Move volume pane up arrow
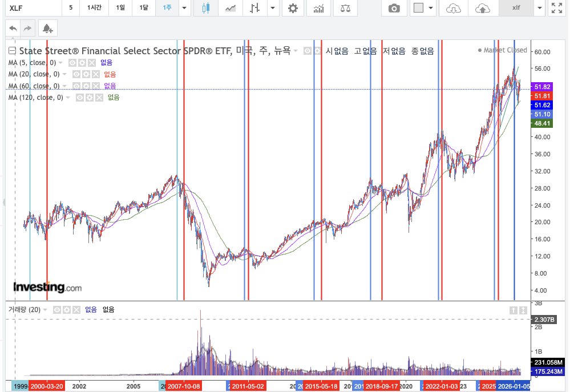This screenshot has width=574, height=392. click(x=513, y=310)
